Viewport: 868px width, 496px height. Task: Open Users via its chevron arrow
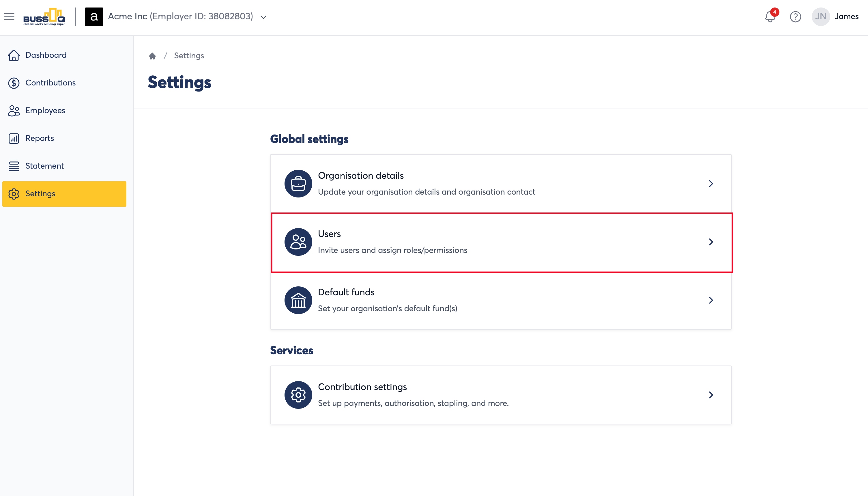(711, 242)
